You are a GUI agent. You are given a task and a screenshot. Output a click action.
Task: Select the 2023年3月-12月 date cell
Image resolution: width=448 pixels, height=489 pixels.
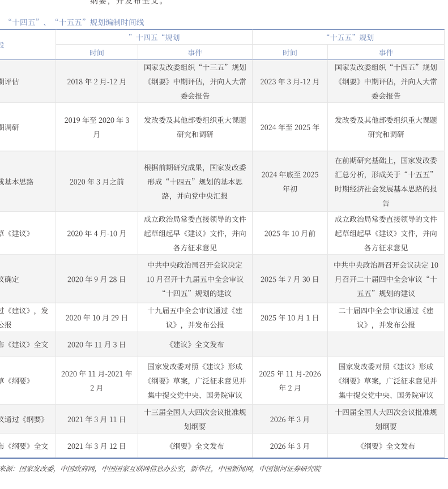point(289,81)
